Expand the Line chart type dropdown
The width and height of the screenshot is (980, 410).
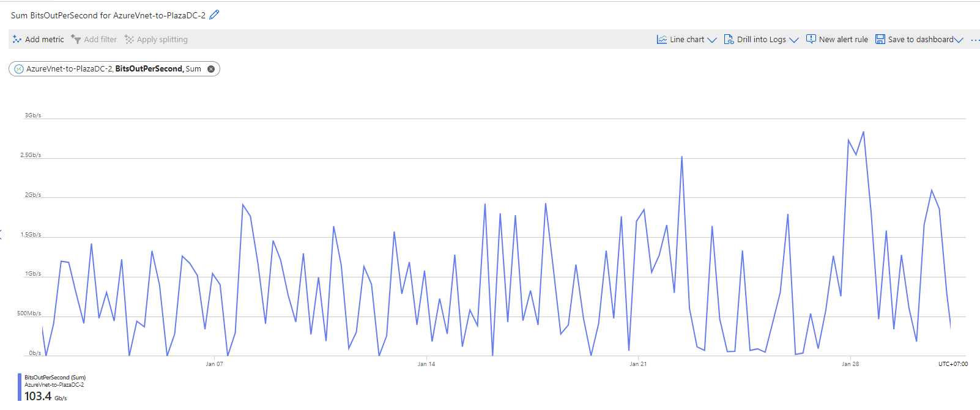[712, 40]
